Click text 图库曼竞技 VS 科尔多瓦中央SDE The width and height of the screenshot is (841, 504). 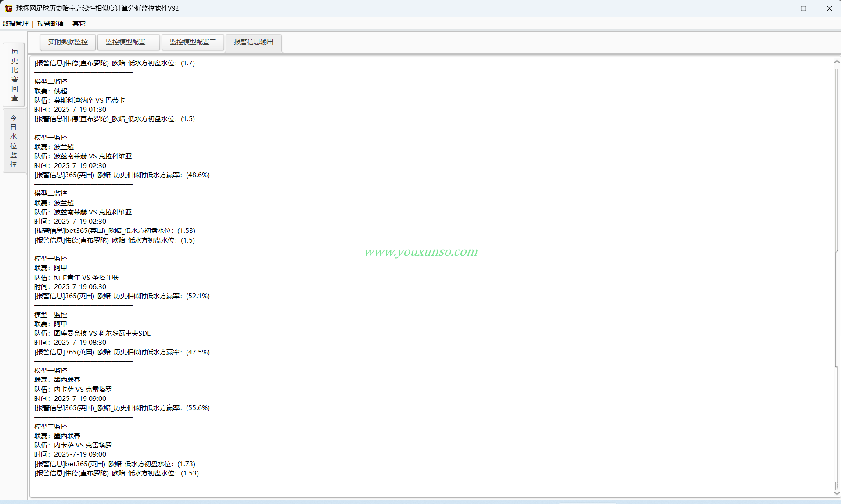(102, 333)
